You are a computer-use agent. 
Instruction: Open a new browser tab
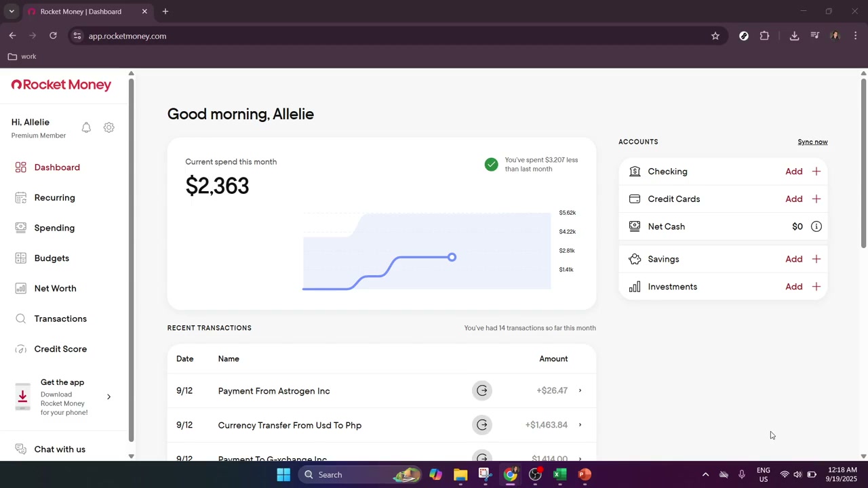click(x=165, y=12)
